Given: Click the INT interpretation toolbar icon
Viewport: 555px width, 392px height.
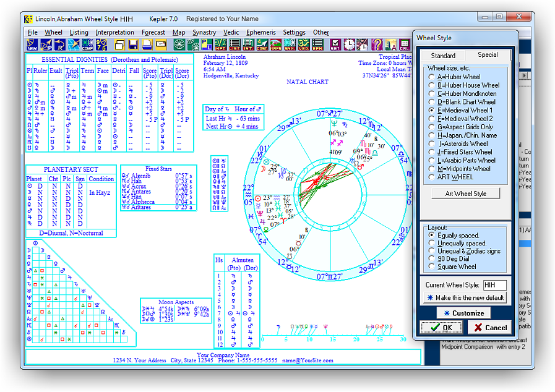Looking at the screenshot, I should tap(248, 45).
